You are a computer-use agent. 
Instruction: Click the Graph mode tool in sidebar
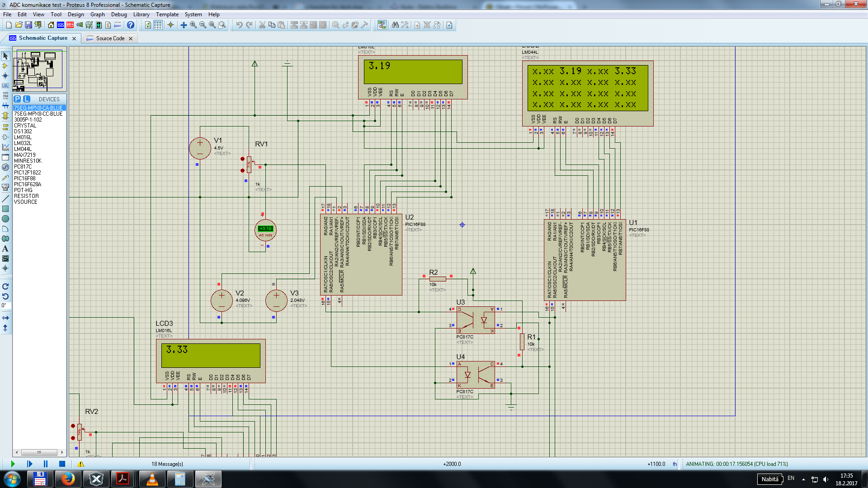[5, 147]
